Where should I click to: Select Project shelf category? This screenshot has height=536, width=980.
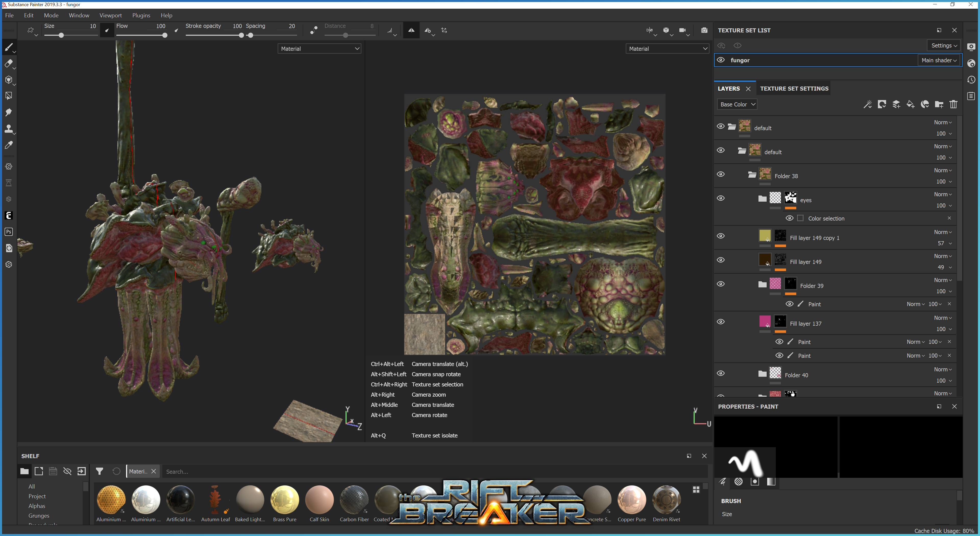click(x=37, y=496)
